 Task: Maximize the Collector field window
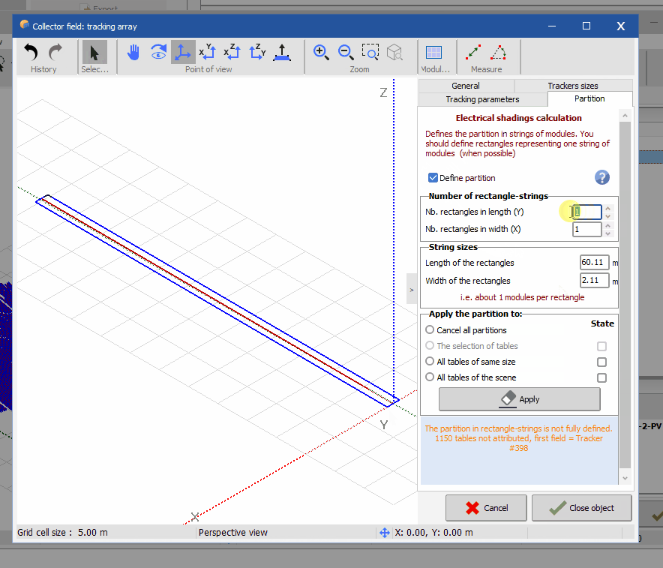586,26
